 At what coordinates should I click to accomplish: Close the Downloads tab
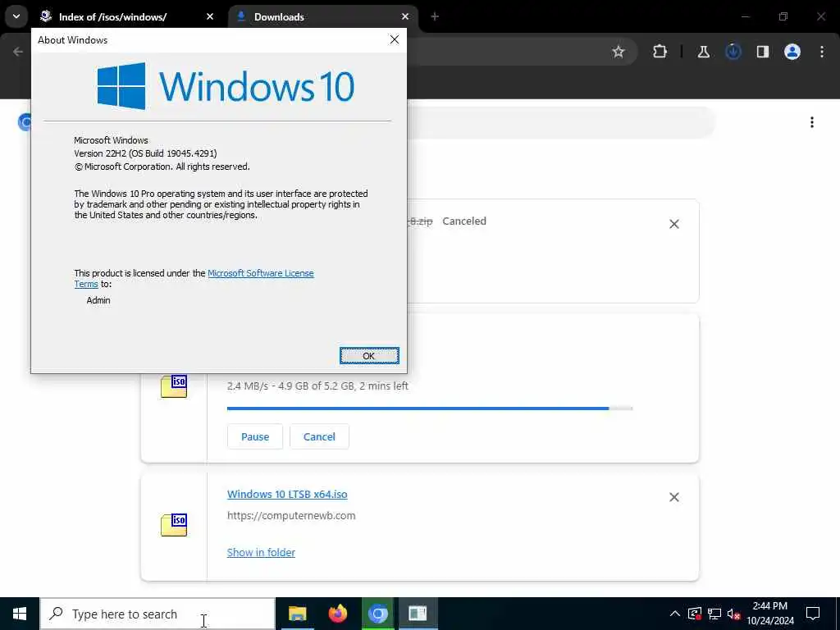coord(405,16)
